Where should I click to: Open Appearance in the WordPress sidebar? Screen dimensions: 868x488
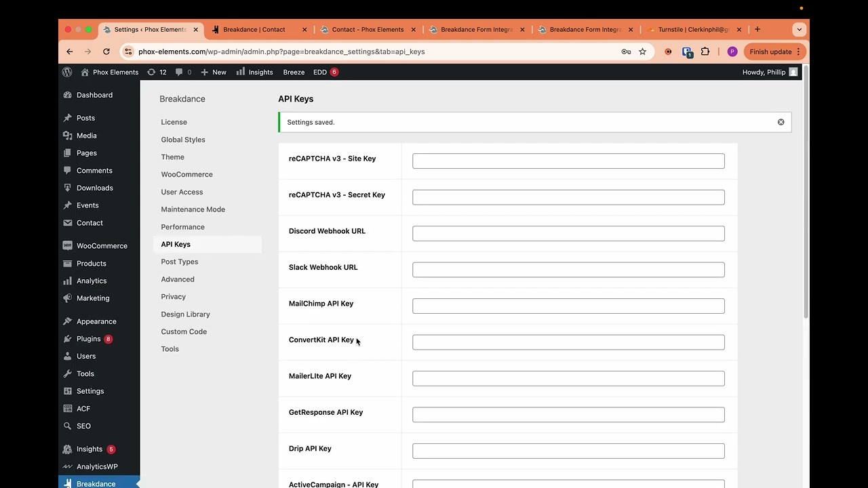point(96,321)
